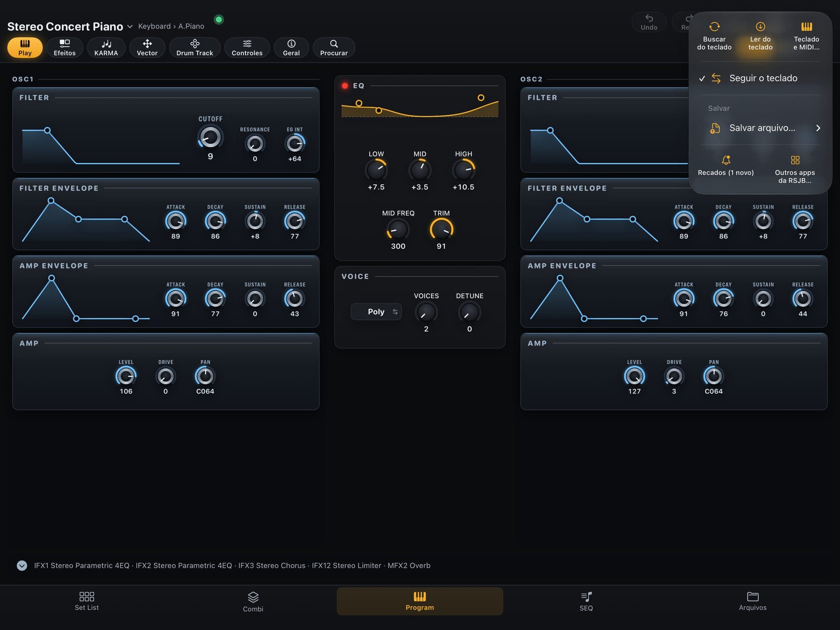The height and width of the screenshot is (630, 840).
Task: Open the Efeitos effects page
Action: 65,47
